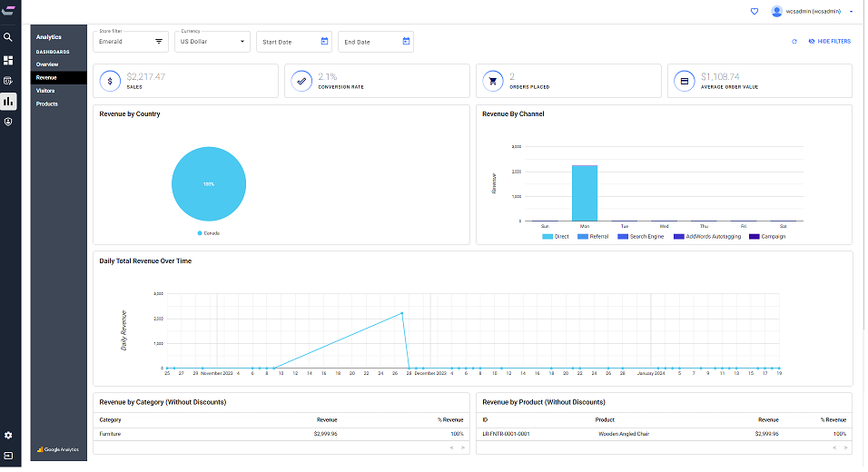Click the Referral color swatch in legend
The image size is (868, 472).
(x=582, y=237)
